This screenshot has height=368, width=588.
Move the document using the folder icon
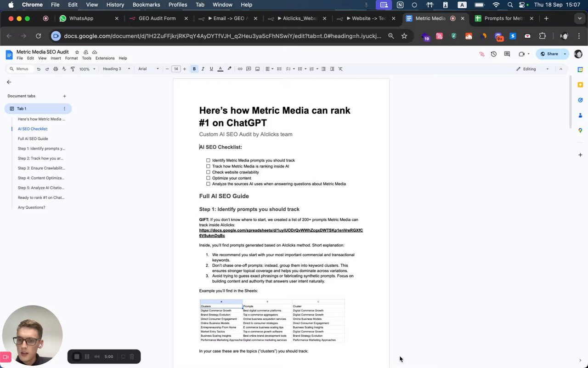click(x=86, y=52)
